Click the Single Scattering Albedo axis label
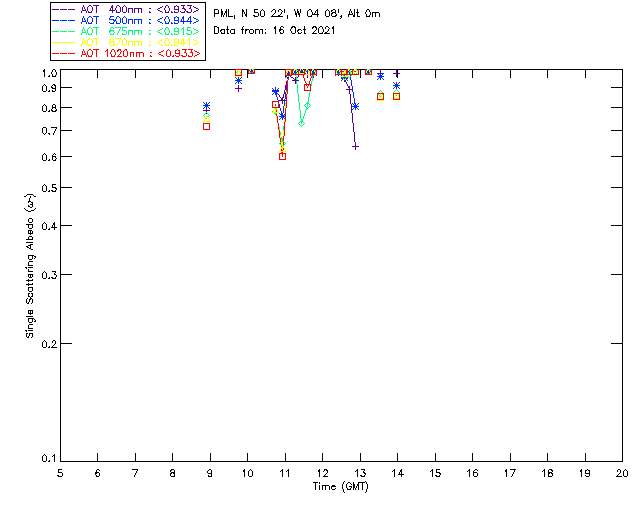The height and width of the screenshot is (512, 640). (30, 266)
